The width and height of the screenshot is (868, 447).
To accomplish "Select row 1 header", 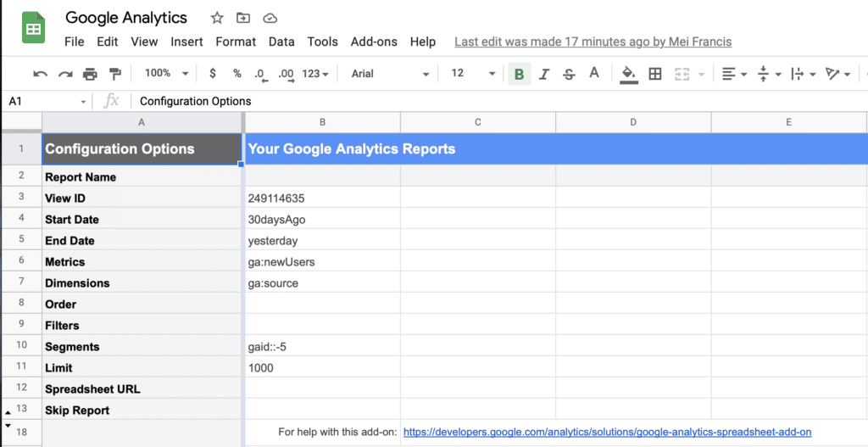I will (21, 149).
